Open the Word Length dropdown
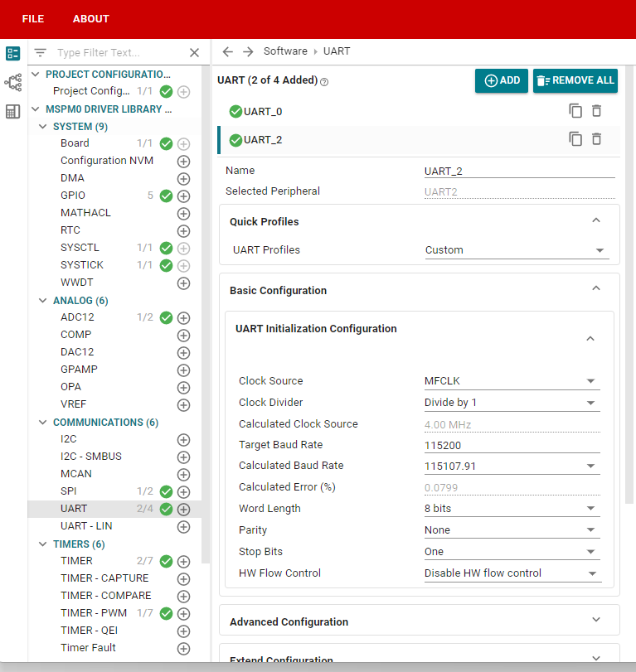Viewport: 636px width, 672px height. click(512, 508)
